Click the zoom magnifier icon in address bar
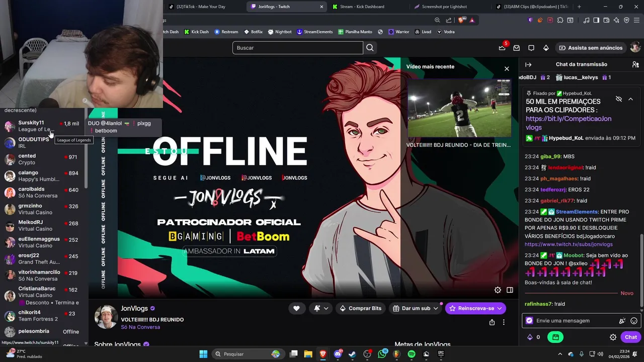The height and width of the screenshot is (362, 644). click(x=437, y=20)
